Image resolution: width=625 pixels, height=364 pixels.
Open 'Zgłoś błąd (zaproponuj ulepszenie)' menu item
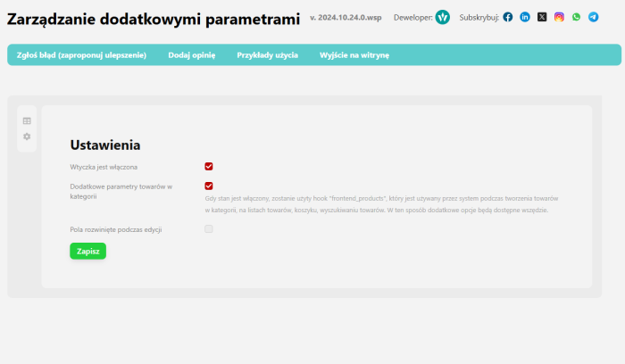click(x=81, y=55)
